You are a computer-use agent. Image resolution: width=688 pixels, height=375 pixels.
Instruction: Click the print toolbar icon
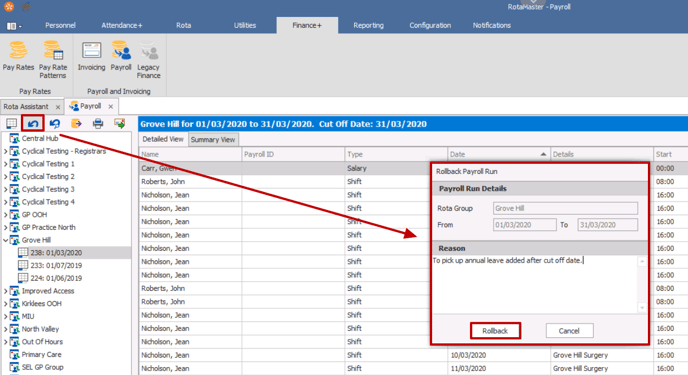98,124
